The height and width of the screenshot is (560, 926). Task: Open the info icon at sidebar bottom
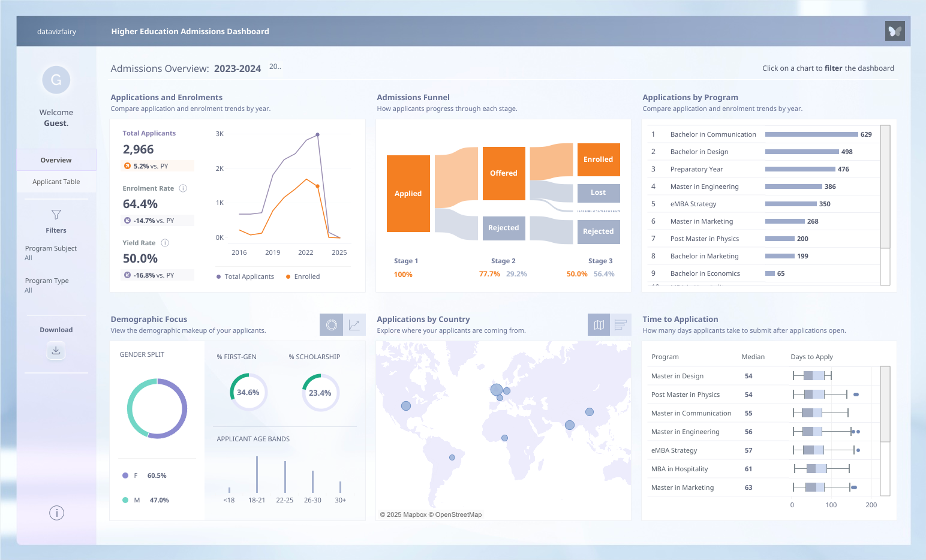(56, 513)
